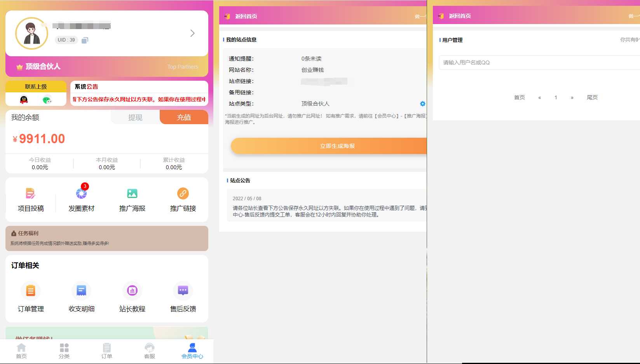The width and height of the screenshot is (640, 364).
Task: Switch to the 提现 tab
Action: coord(135,117)
